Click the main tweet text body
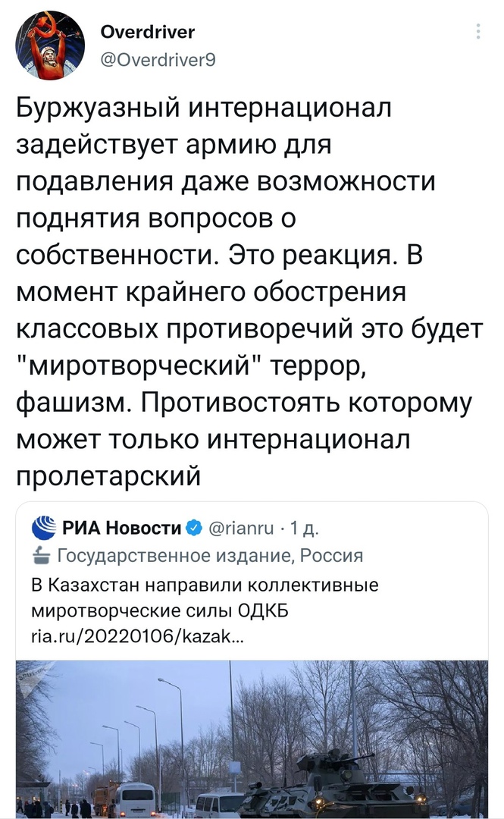The image size is (504, 819). coord(249,291)
